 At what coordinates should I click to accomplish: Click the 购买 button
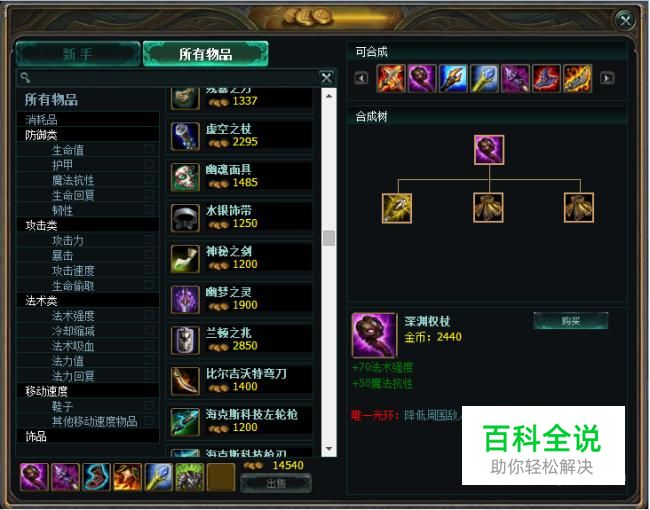[x=570, y=321]
